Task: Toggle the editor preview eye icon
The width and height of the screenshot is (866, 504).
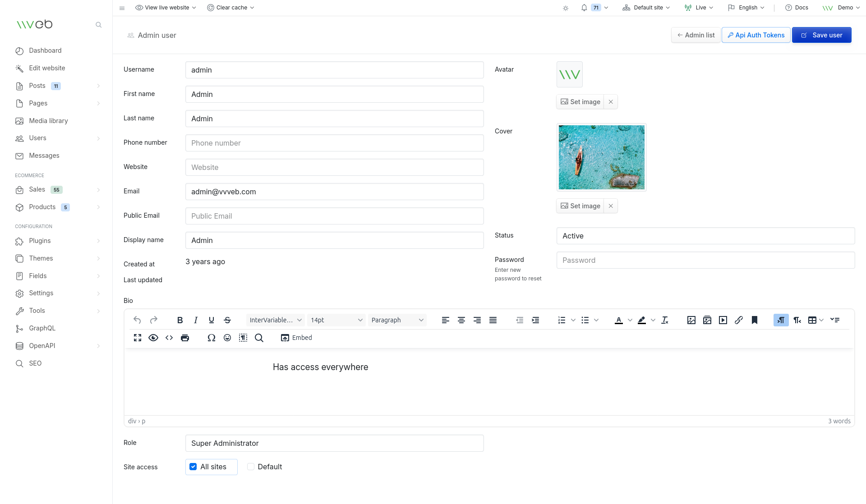Action: click(x=153, y=338)
